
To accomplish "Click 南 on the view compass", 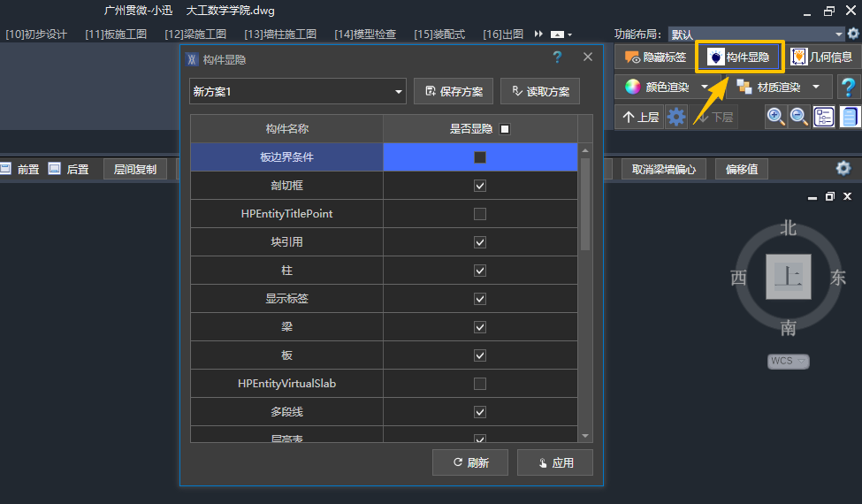I will pyautogui.click(x=789, y=328).
